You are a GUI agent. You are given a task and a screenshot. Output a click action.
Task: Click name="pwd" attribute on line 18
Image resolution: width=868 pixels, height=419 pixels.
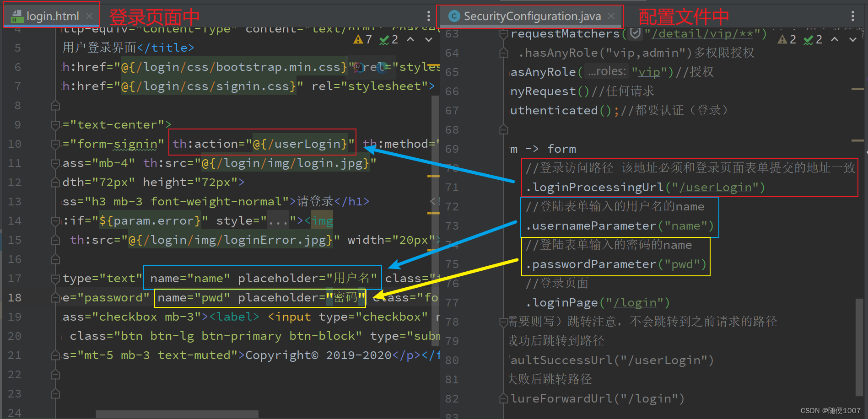194,298
